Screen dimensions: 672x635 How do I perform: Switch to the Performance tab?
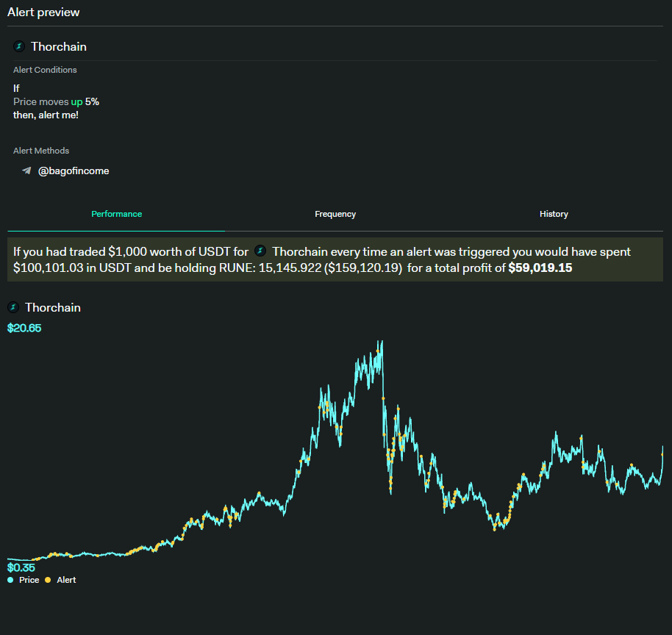(x=117, y=214)
